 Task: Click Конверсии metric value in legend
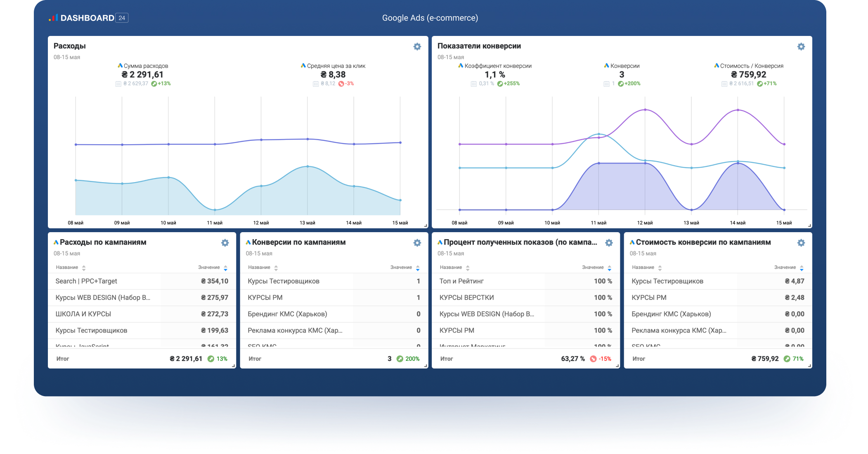pos(622,75)
